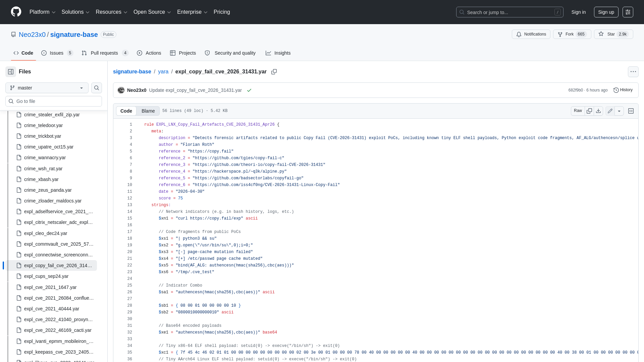Screen dimensions: 644x362
Task: Focus the Go to file field
Action: (54, 101)
